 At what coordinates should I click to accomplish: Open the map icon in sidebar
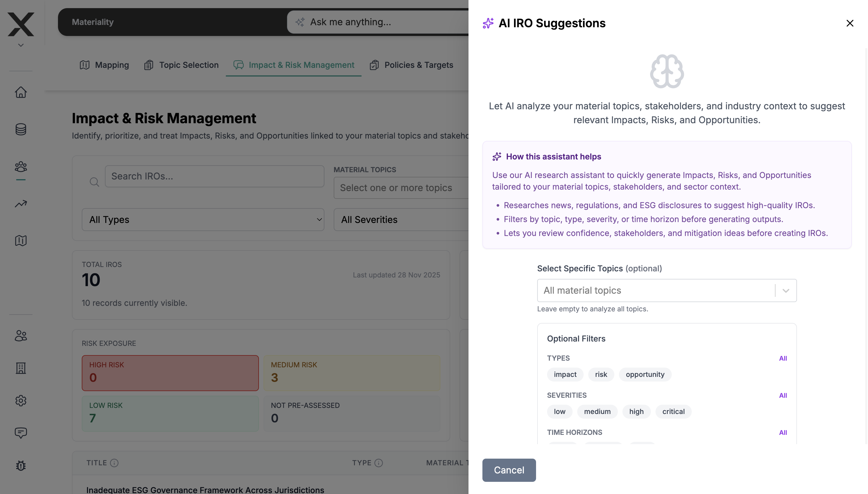point(21,241)
